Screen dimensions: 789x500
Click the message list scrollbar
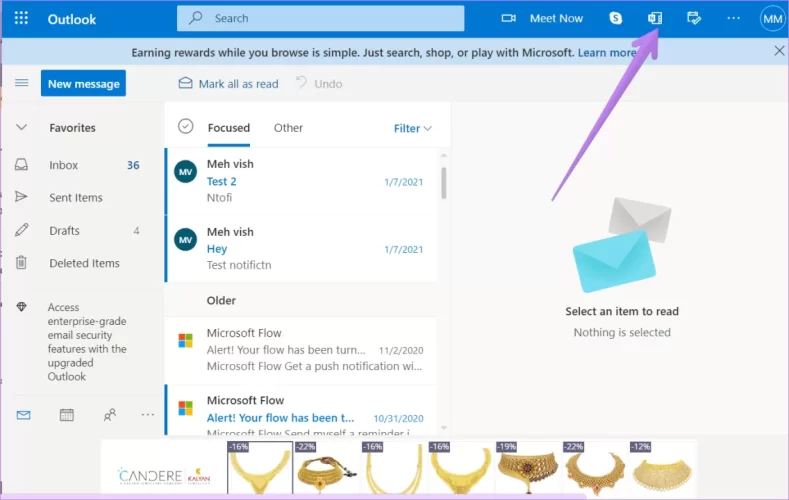443,185
